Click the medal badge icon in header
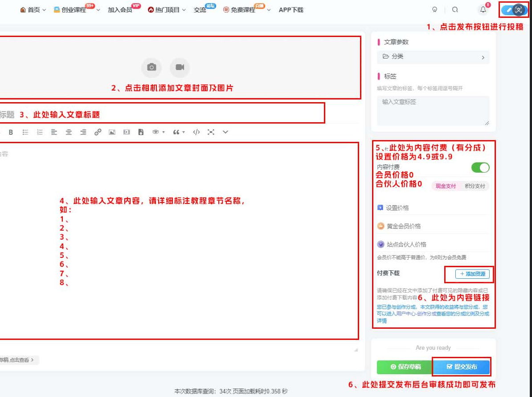Viewport: 532px width, 397px height. coord(434,9)
